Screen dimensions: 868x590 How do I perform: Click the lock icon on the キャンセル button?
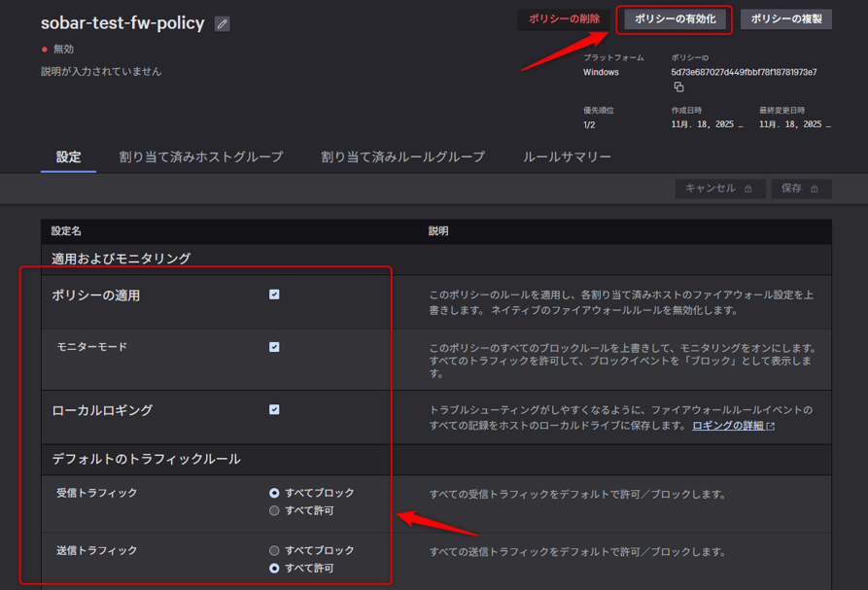point(750,189)
